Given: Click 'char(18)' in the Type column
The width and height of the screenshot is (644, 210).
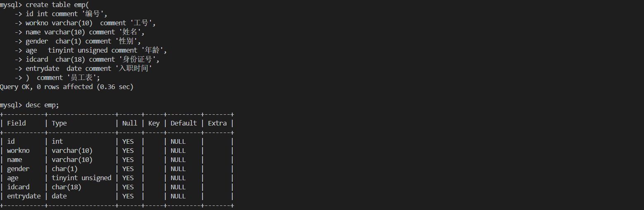Looking at the screenshot, I should [67, 187].
